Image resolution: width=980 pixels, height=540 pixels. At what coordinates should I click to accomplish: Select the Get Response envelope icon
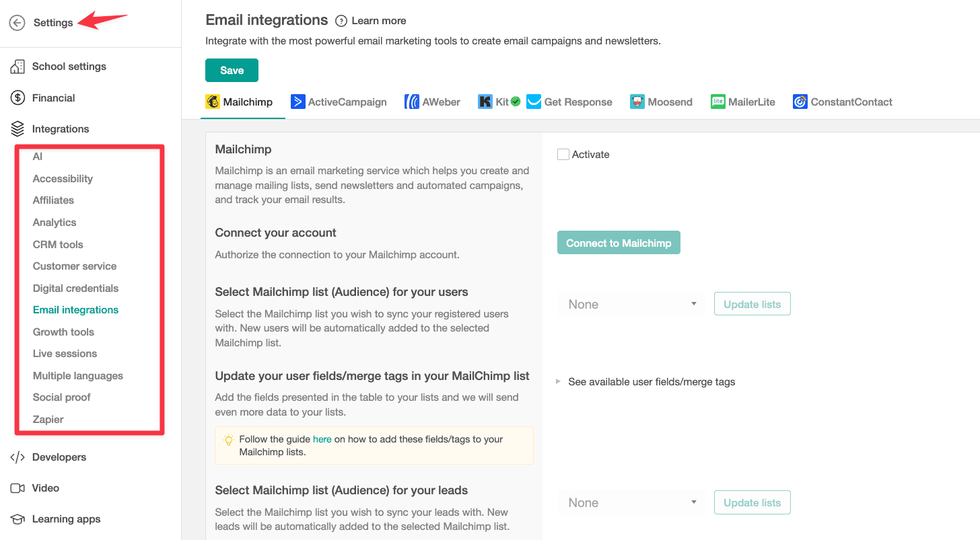click(x=534, y=101)
